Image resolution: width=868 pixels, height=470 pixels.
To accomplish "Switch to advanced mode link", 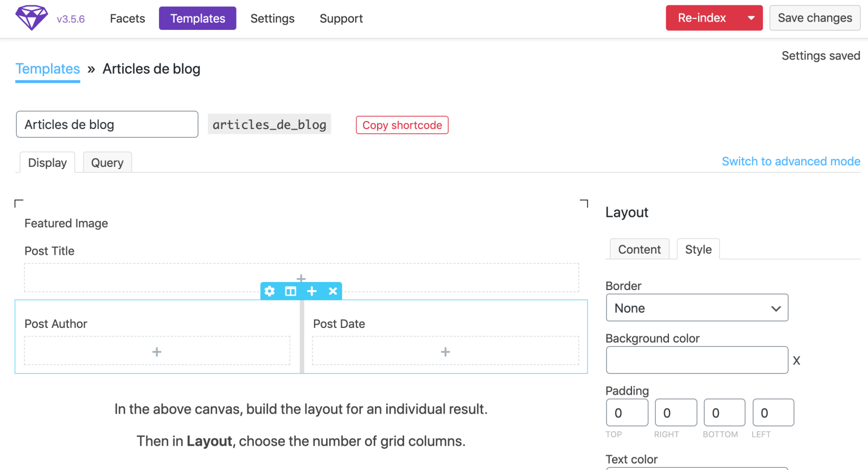I will click(790, 162).
